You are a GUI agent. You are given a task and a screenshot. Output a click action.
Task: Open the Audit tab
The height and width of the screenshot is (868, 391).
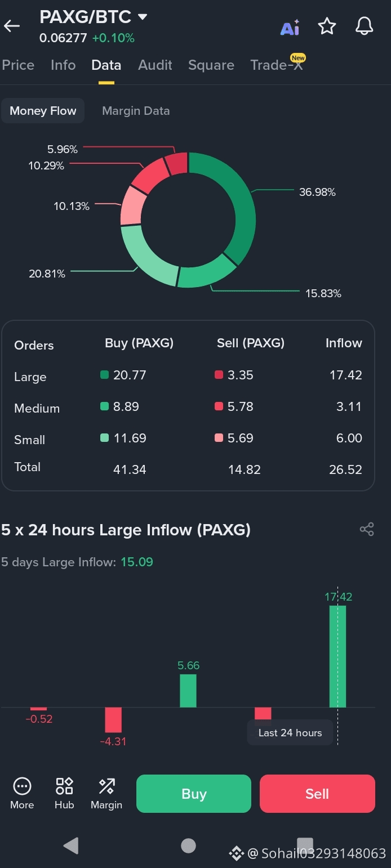click(155, 65)
